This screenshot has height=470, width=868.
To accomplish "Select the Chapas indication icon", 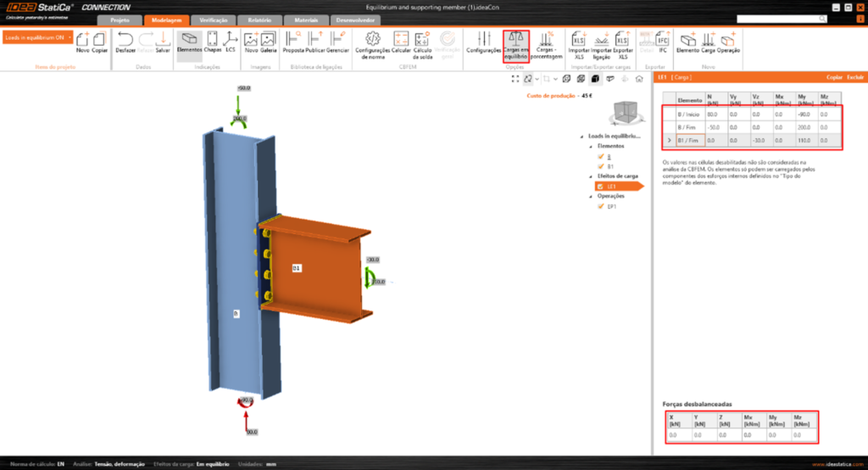I will 212,41.
